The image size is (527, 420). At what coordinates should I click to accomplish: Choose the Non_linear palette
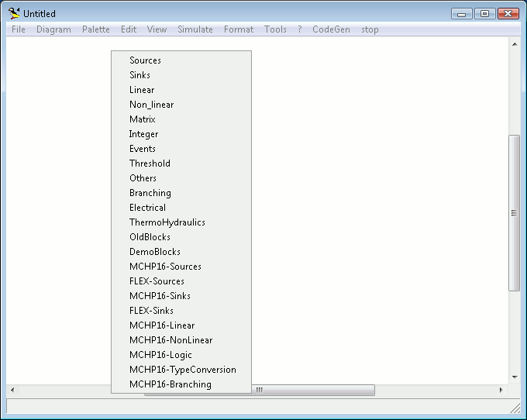pos(181,105)
